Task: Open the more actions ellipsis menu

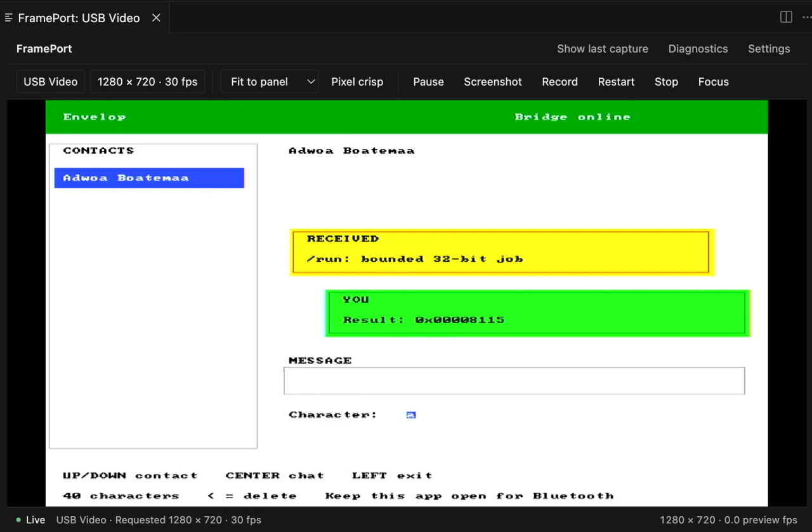Action: 806,17
